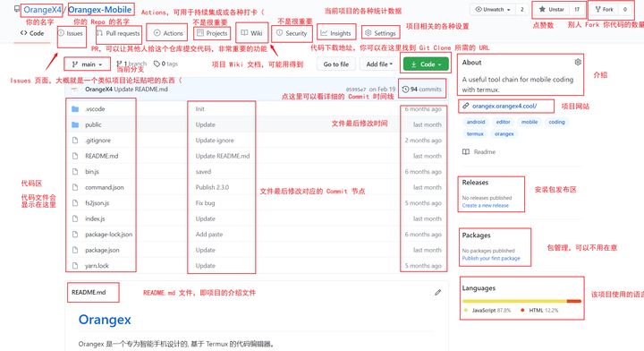The image size is (644, 351).
Task: Open the Unwatch dropdown
Action: (x=493, y=10)
